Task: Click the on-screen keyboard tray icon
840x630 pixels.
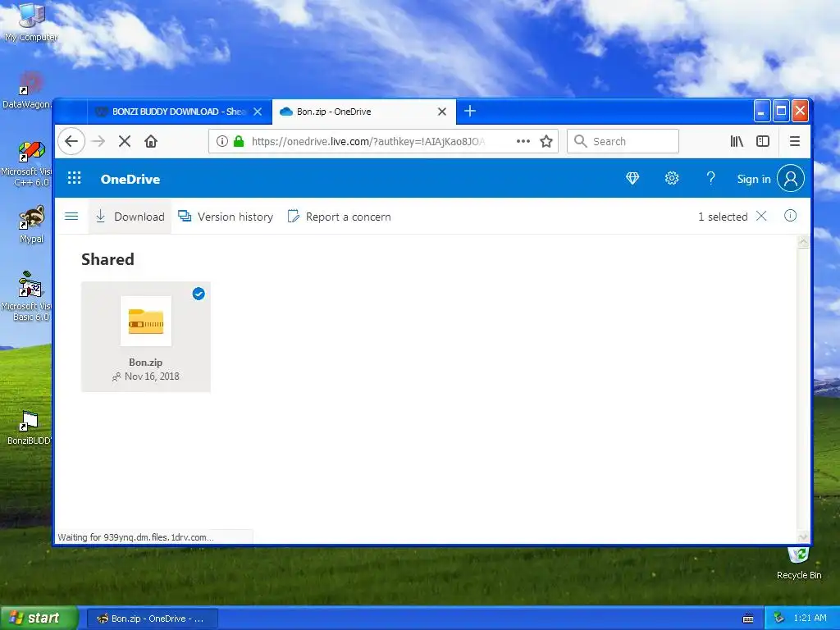Action: click(748, 619)
